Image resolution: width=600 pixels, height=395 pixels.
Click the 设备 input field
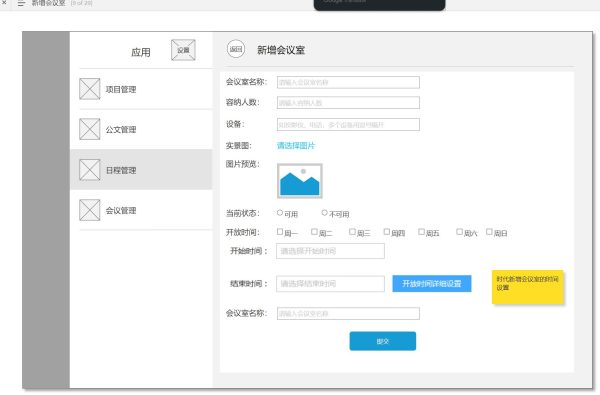[x=348, y=124]
